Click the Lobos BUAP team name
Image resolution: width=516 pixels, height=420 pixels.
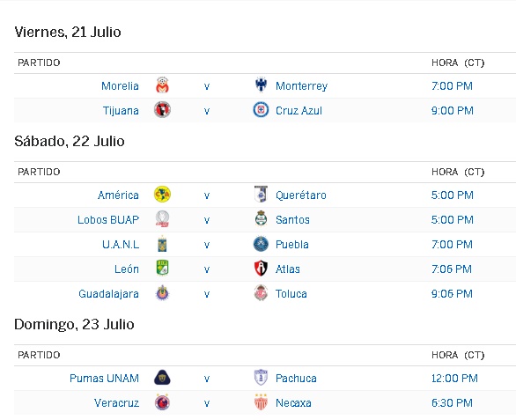click(x=108, y=219)
